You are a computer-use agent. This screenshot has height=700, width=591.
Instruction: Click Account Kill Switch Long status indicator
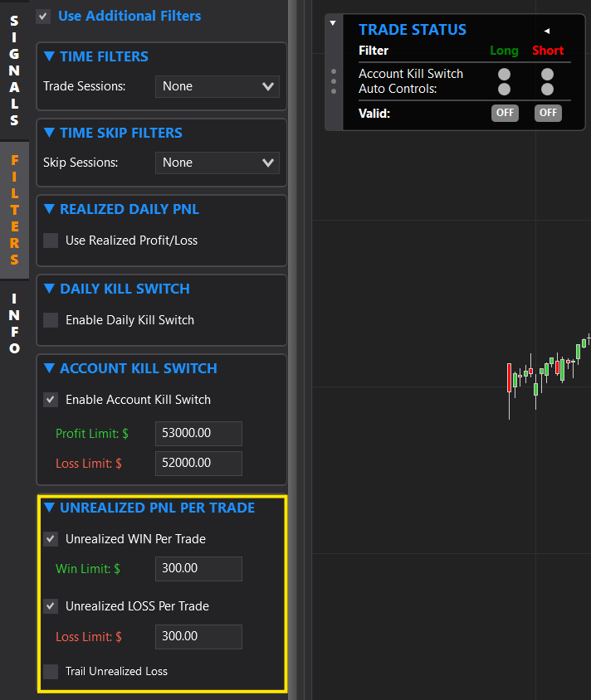(505, 74)
